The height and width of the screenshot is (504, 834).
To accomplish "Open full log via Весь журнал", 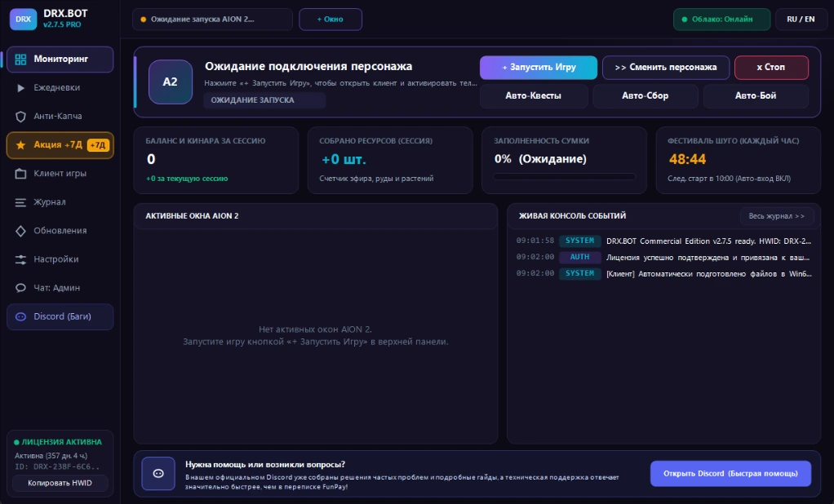I will tap(777, 216).
